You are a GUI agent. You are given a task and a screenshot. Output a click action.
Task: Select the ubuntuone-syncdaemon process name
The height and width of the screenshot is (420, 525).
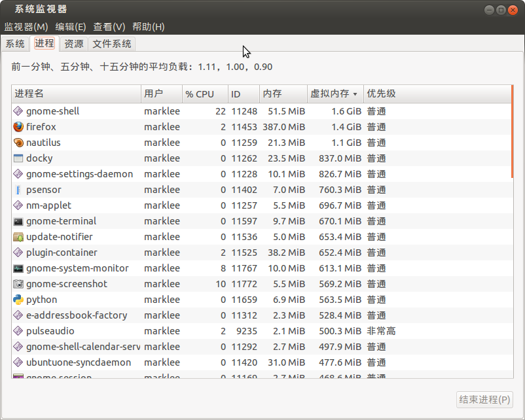(79, 362)
